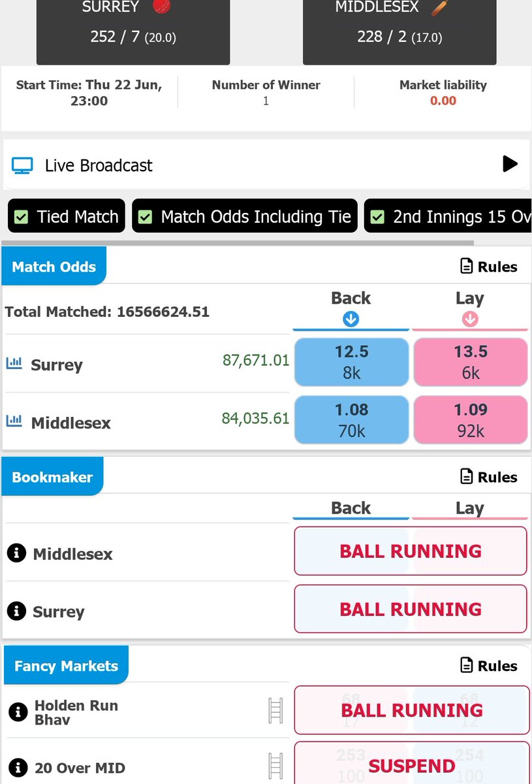Click 20 Over MID market name
The height and width of the screenshot is (784, 532).
80,768
